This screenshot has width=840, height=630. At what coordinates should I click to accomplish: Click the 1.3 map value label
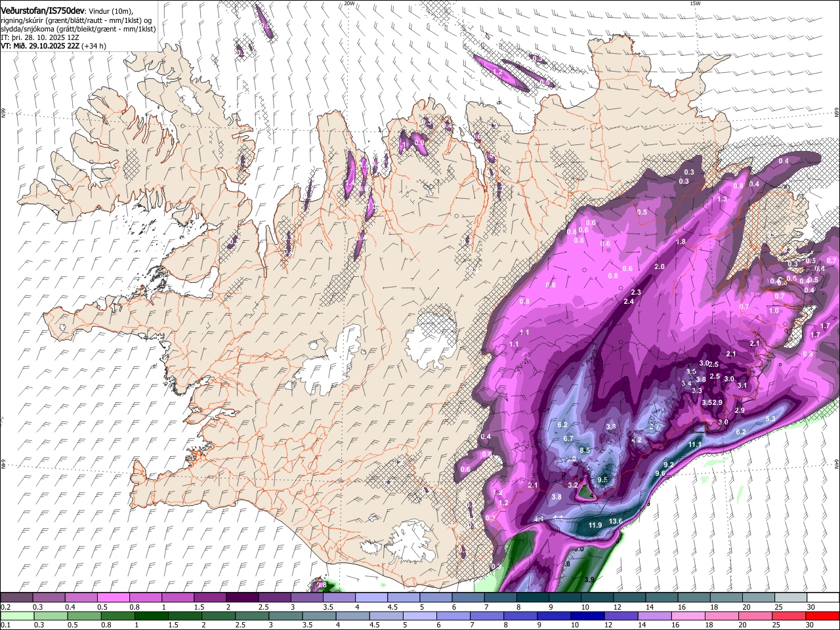723,199
